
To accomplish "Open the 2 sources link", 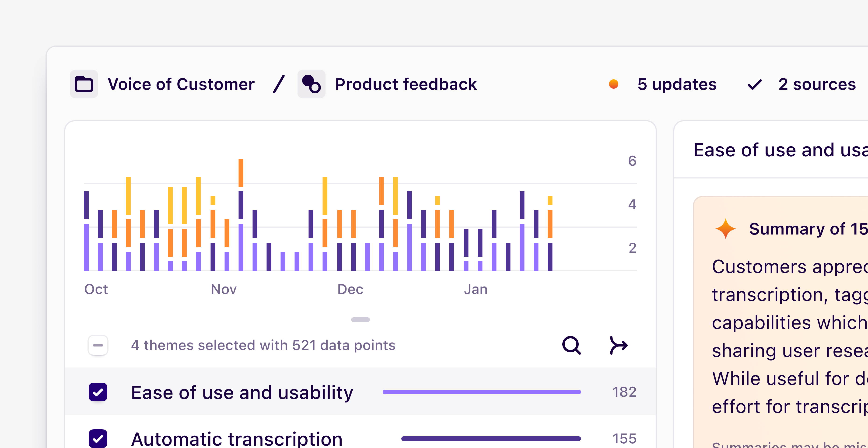I will point(817,84).
